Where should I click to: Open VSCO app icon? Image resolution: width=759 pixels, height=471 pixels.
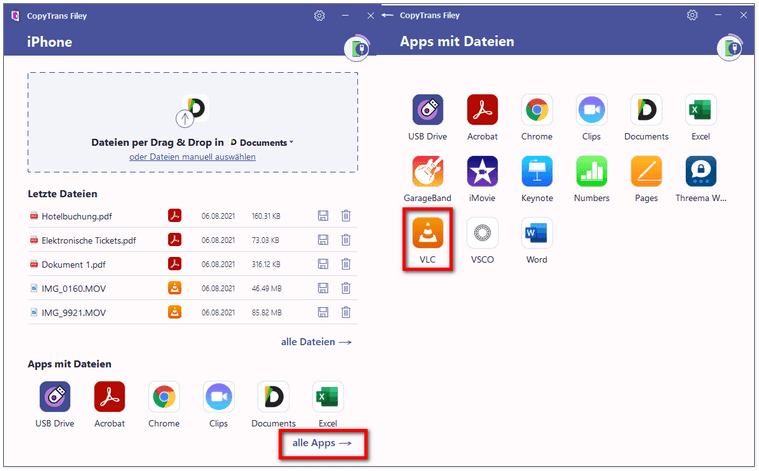(x=482, y=233)
